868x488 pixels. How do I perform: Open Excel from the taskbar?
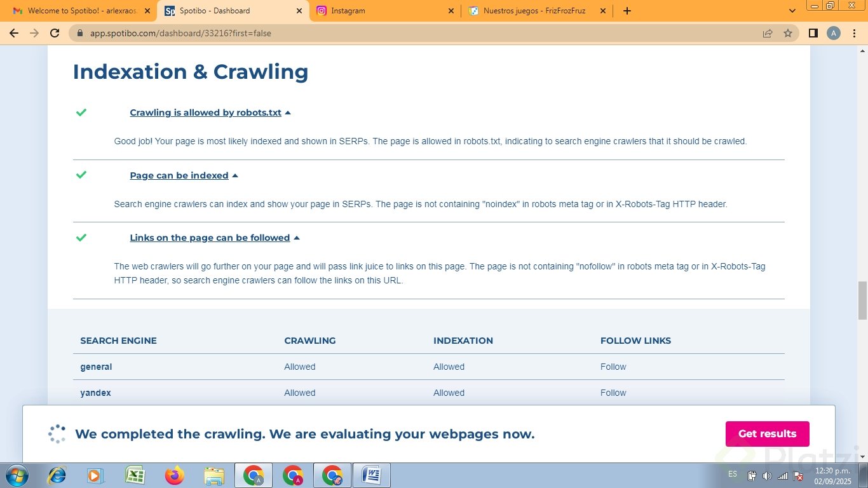click(x=135, y=475)
